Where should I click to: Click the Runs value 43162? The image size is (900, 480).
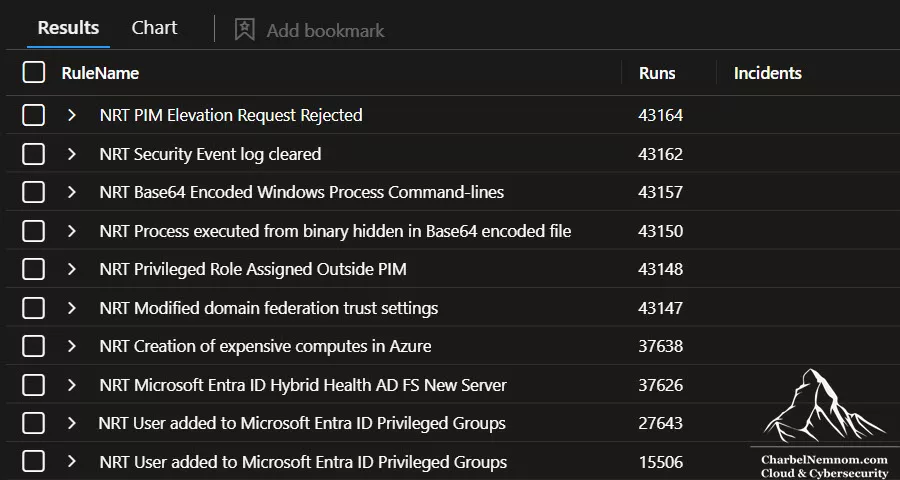coord(661,154)
